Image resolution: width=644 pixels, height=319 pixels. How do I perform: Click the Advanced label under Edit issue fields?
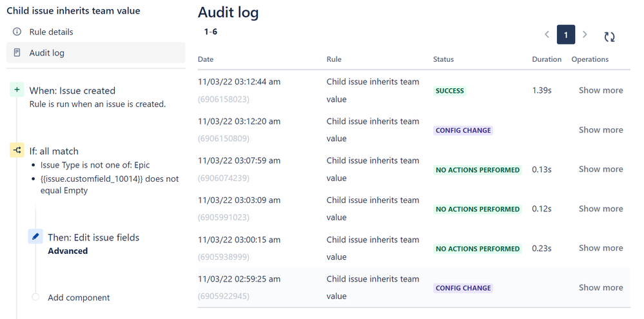(68, 251)
